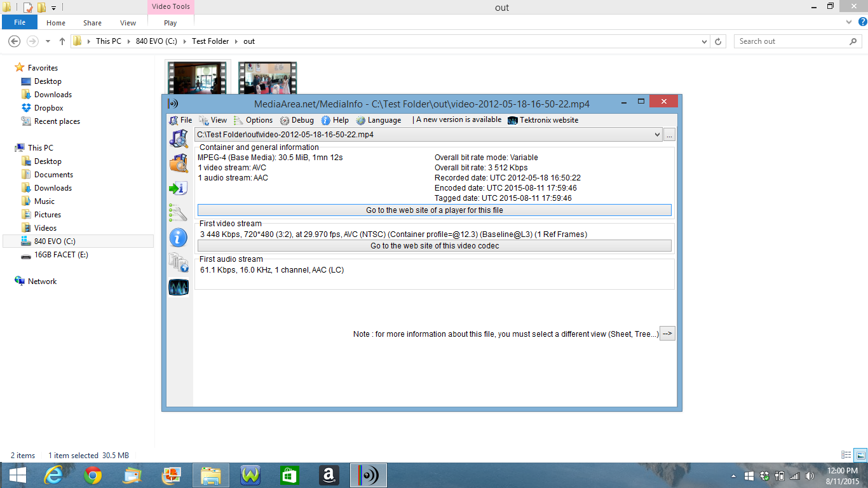
Task: Select Dropbox in Favorites
Action: pos(49,108)
